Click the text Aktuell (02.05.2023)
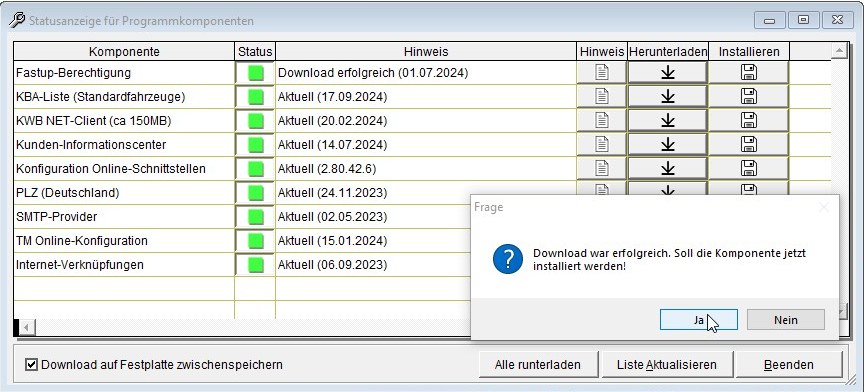 click(332, 217)
